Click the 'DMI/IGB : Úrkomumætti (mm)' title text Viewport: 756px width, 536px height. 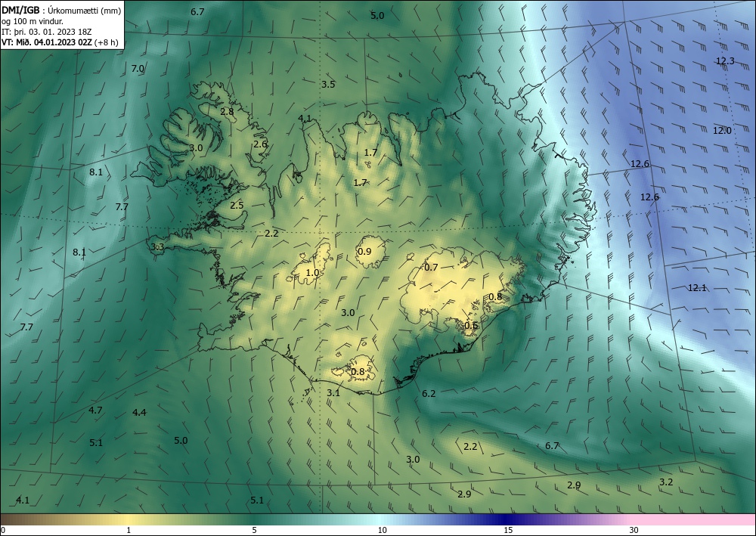[x=61, y=10]
